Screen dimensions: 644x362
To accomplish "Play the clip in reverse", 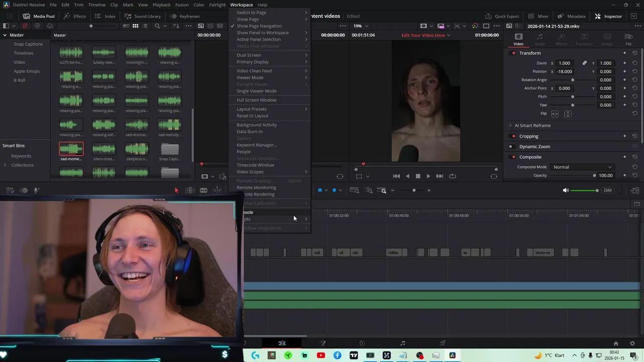I will point(407,176).
